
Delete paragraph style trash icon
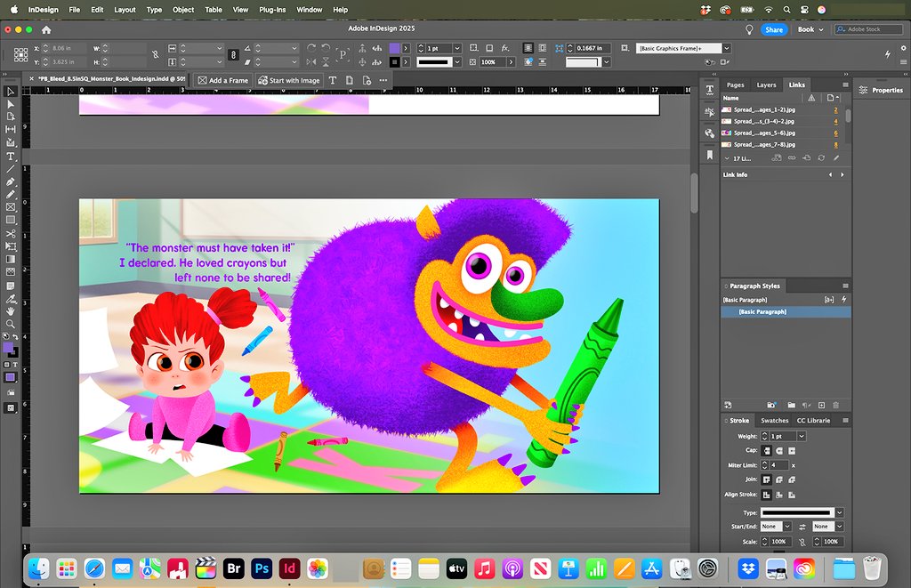click(x=836, y=405)
